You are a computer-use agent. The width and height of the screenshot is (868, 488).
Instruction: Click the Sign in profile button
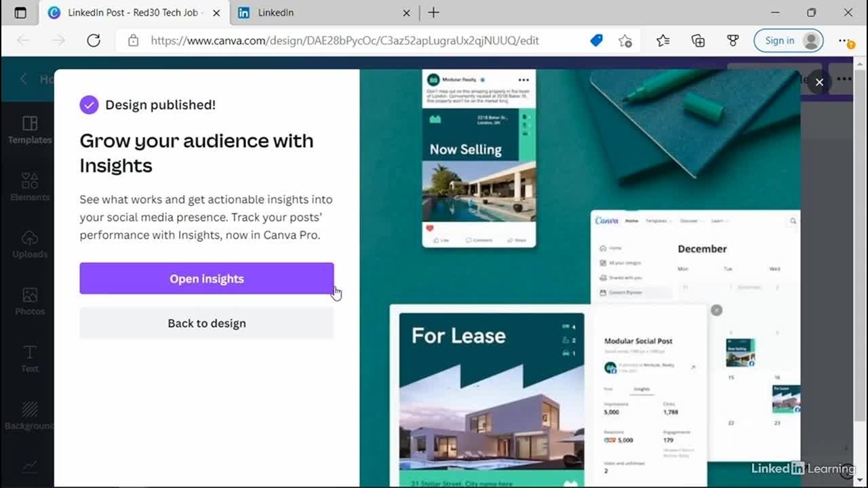pos(788,41)
